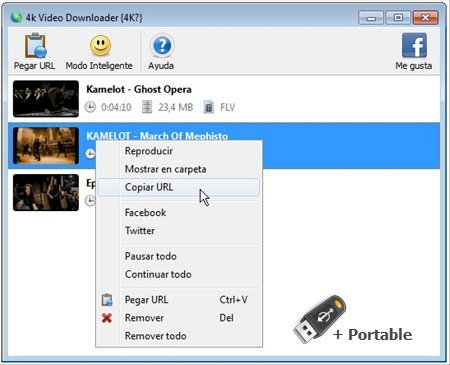Image resolution: width=450 pixels, height=365 pixels.
Task: Select Pausar todo menu item
Action: (179, 256)
